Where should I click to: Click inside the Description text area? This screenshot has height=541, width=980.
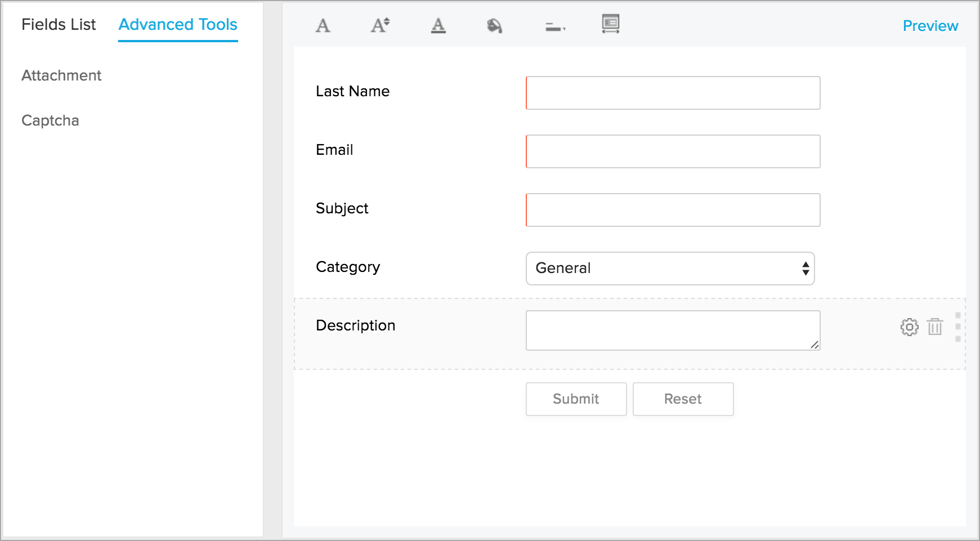pos(673,330)
